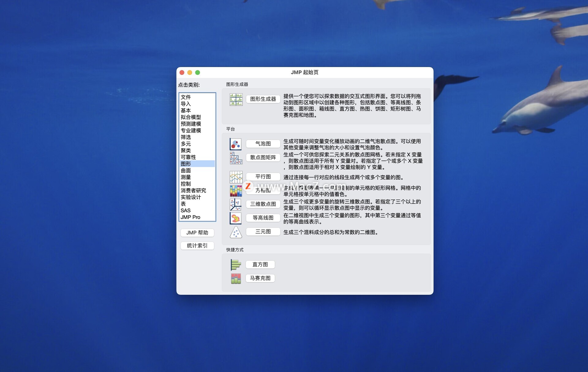Click the parallel plot icon beside 平行图
The image size is (588, 372).
[236, 177]
